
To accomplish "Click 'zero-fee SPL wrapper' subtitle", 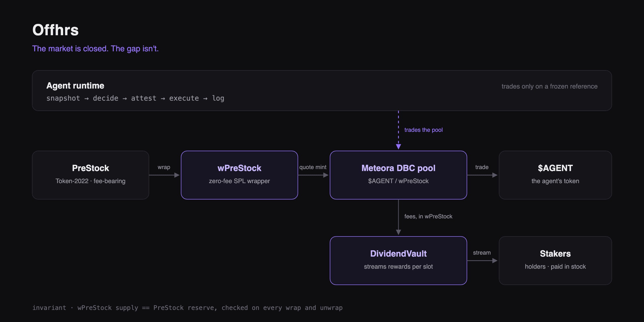I will [x=239, y=181].
